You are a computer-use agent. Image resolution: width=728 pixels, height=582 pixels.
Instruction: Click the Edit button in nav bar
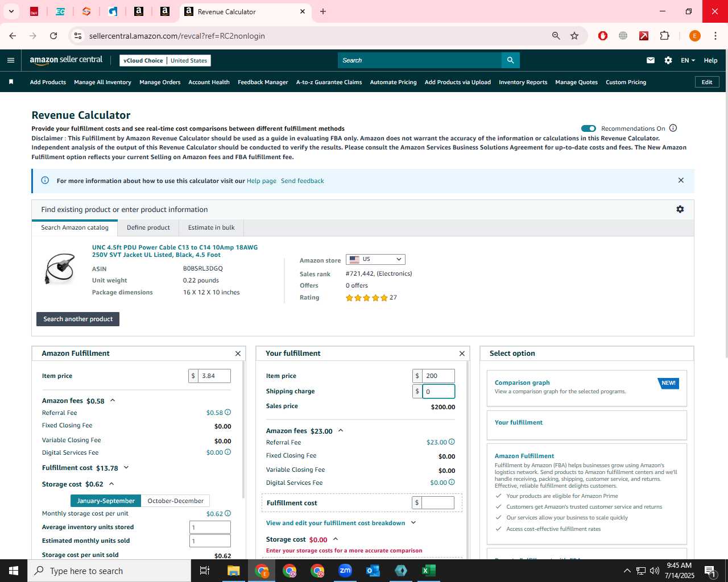point(707,82)
